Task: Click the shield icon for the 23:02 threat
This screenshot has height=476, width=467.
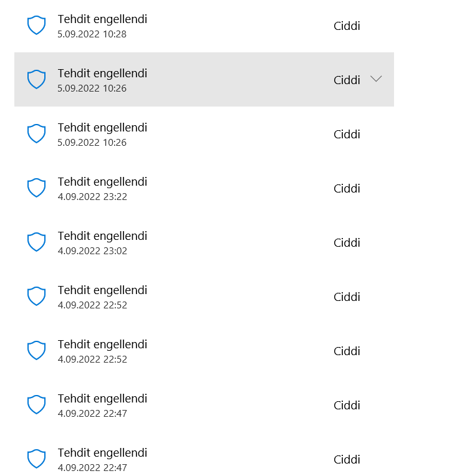Action: click(x=37, y=242)
